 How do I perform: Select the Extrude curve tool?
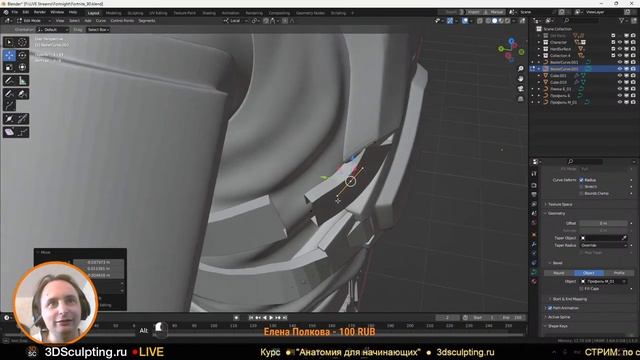[9, 105]
